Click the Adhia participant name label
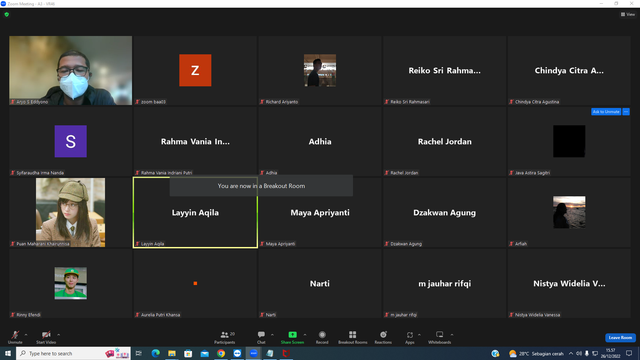This screenshot has width=640, height=360. 320,142
